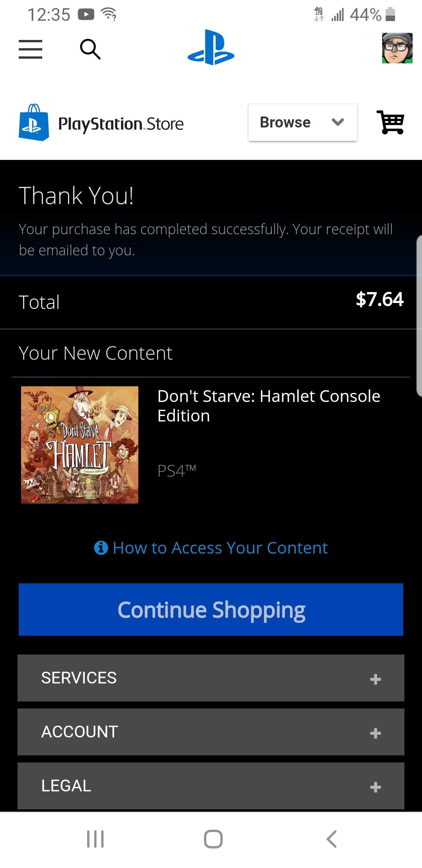The width and height of the screenshot is (422, 868).
Task: Go back with Android back arrow
Action: pyautogui.click(x=332, y=839)
